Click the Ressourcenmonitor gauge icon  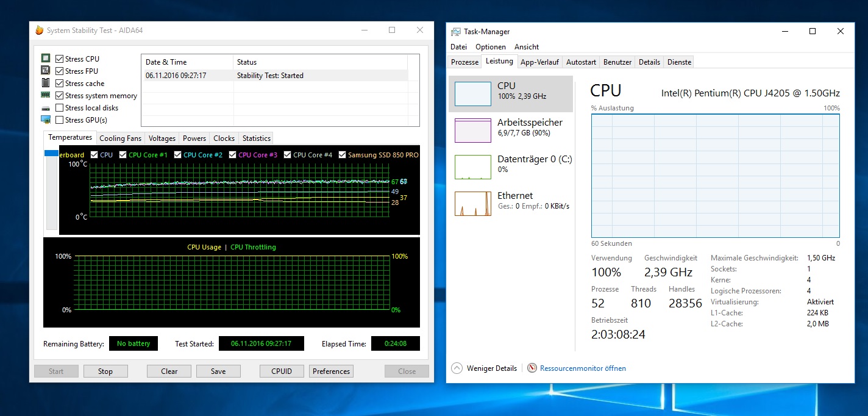(x=532, y=368)
